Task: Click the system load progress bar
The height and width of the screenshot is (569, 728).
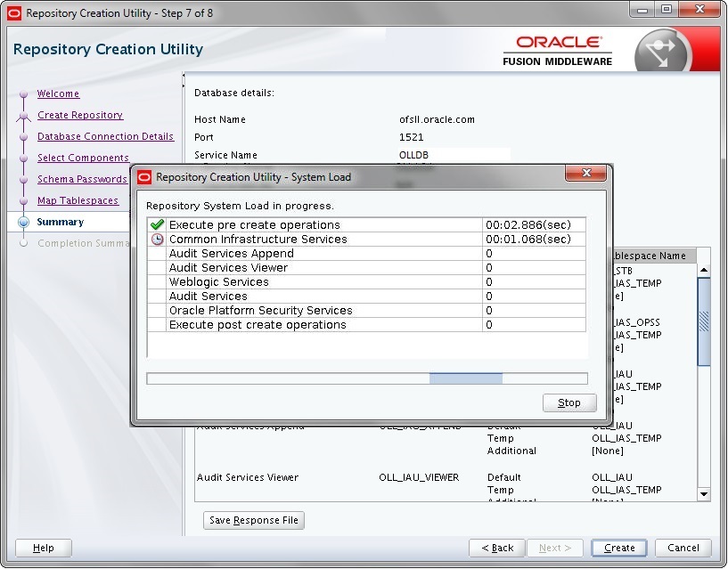Action: 367,378
